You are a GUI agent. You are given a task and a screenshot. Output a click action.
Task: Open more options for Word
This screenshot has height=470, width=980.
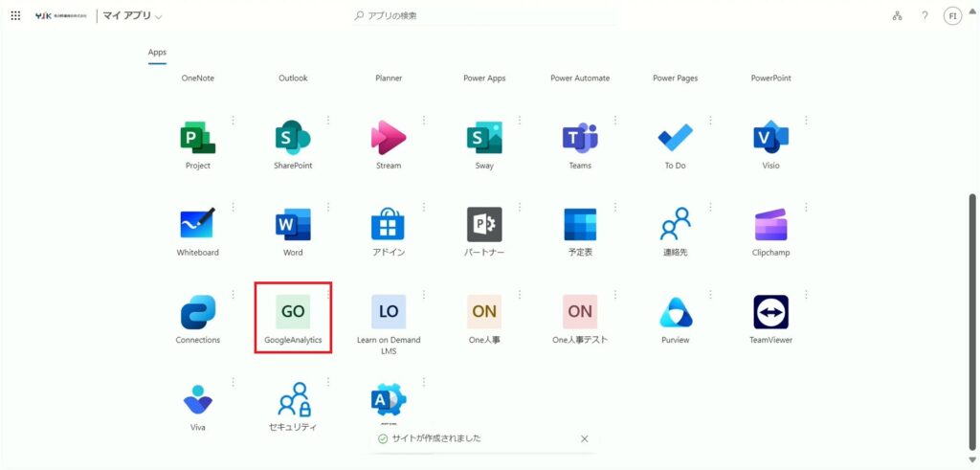pos(328,207)
